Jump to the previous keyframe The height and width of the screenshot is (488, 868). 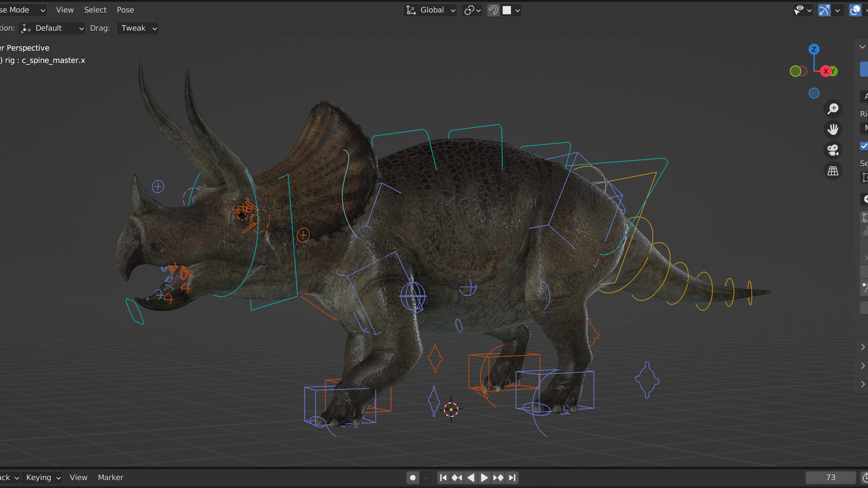457,478
